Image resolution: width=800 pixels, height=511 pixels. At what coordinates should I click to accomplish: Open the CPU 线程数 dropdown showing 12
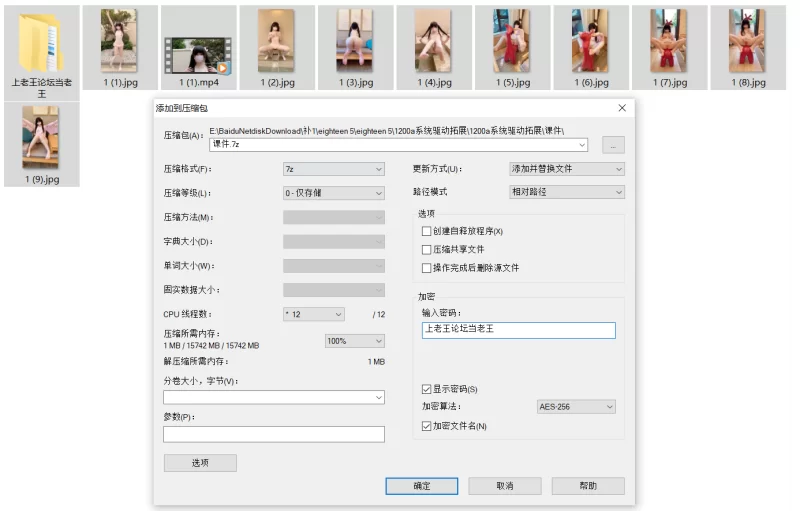pyautogui.click(x=314, y=314)
